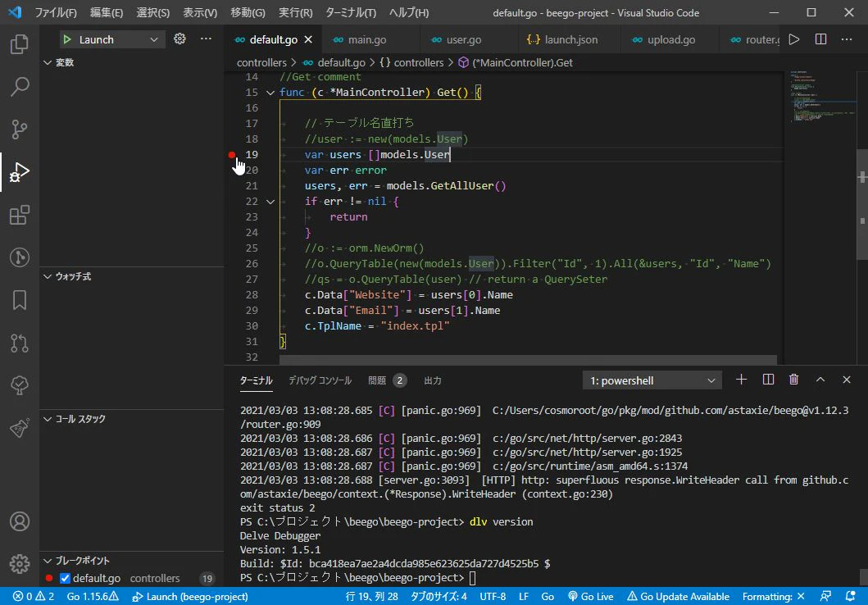Screen dimensions: 868x605
Task: Open the Explorer view in activity bar
Action: (20, 43)
